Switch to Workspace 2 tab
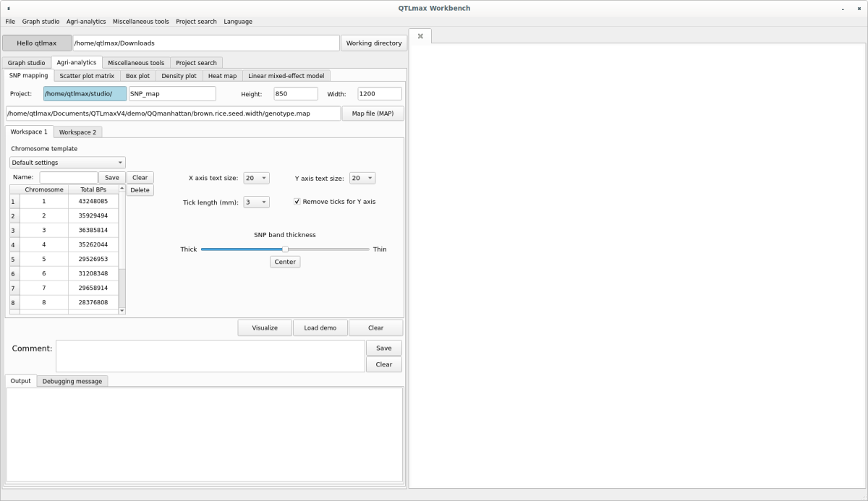This screenshot has height=501, width=868. (77, 132)
